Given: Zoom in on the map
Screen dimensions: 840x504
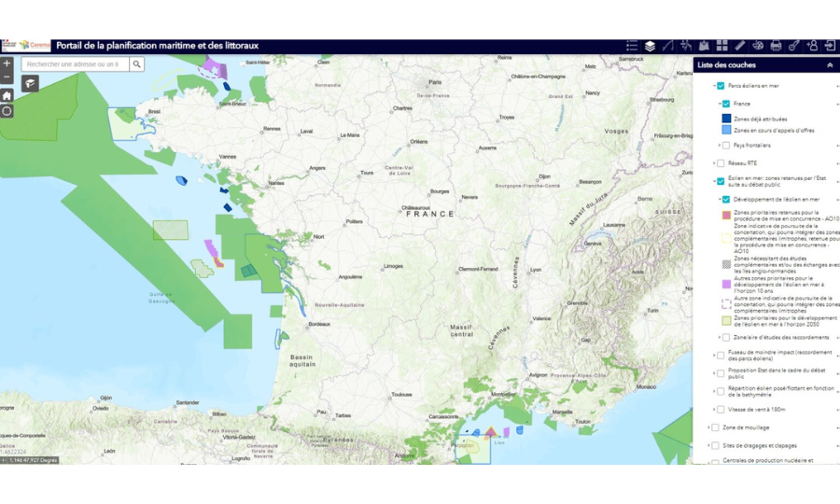Looking at the screenshot, I should click(7, 64).
